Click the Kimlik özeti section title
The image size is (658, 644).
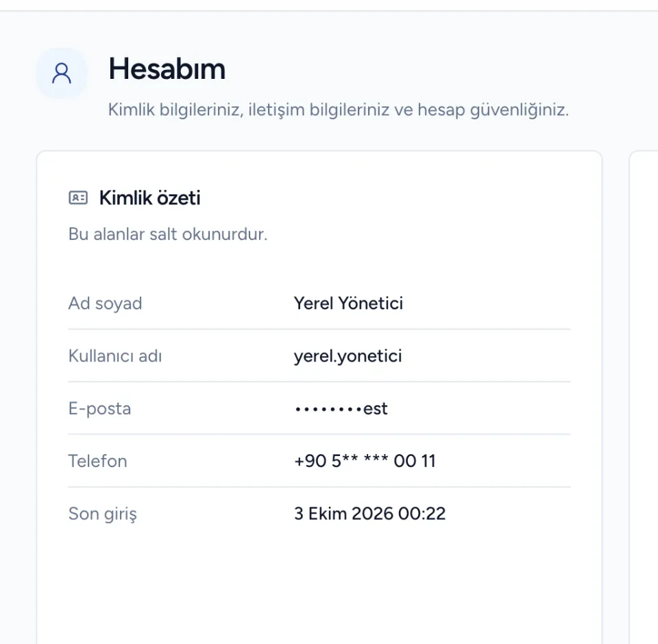tap(150, 198)
